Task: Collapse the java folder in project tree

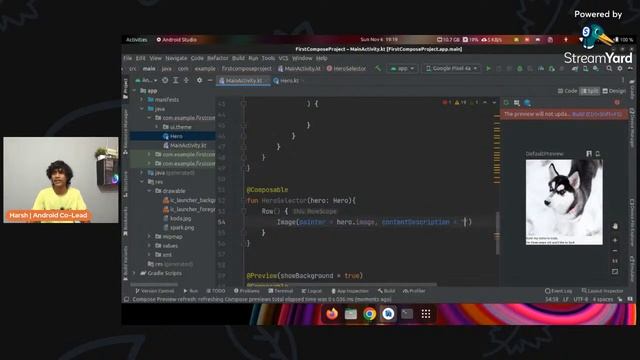Action: click(x=142, y=109)
